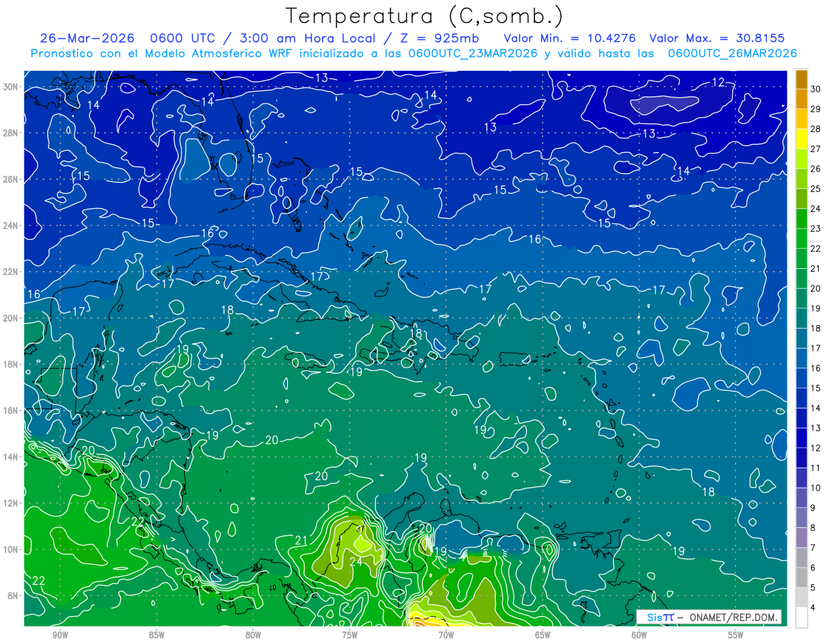This screenshot has width=834, height=644.
Task: Click the Valor Max. = 30.8155 text
Action: [717, 38]
